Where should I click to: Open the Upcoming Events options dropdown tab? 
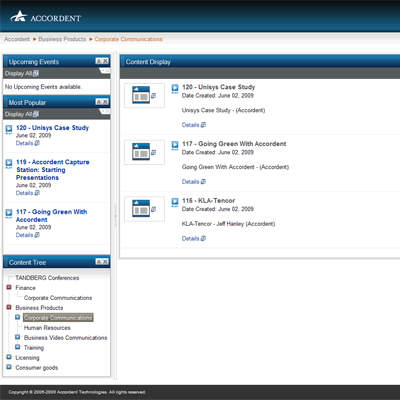point(105,71)
